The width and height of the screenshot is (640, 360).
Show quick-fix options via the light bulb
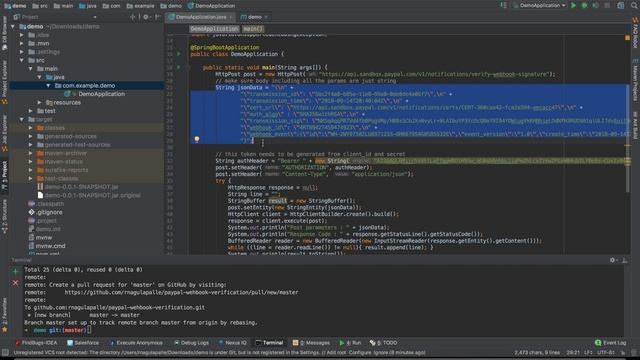[x=197, y=140]
